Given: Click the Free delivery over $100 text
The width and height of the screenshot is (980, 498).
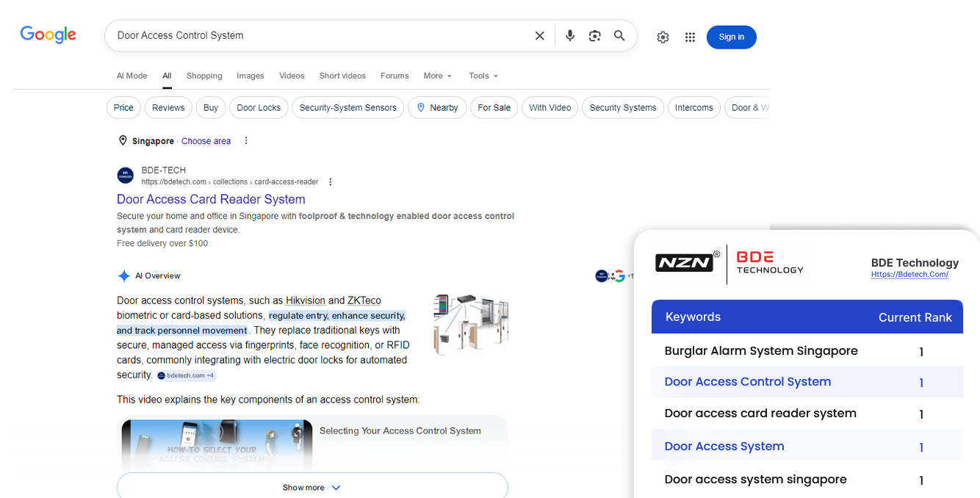Looking at the screenshot, I should point(162,243).
